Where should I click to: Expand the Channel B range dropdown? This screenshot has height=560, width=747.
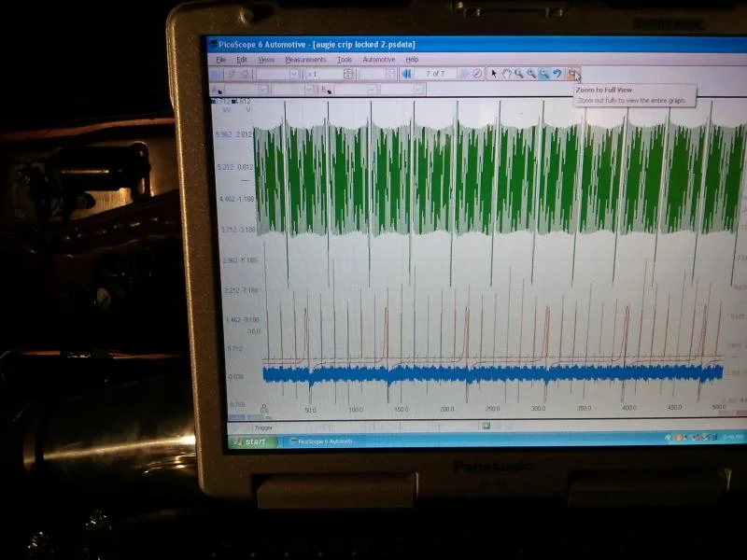(x=372, y=90)
